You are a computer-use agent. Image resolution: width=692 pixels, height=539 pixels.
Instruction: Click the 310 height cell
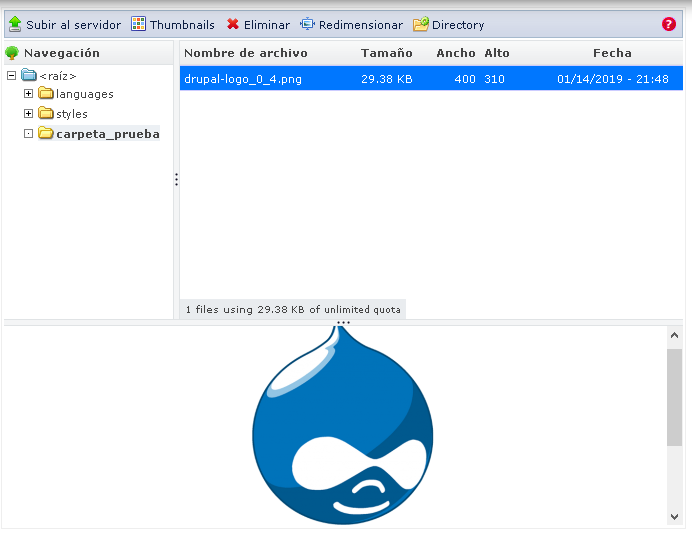click(x=494, y=79)
